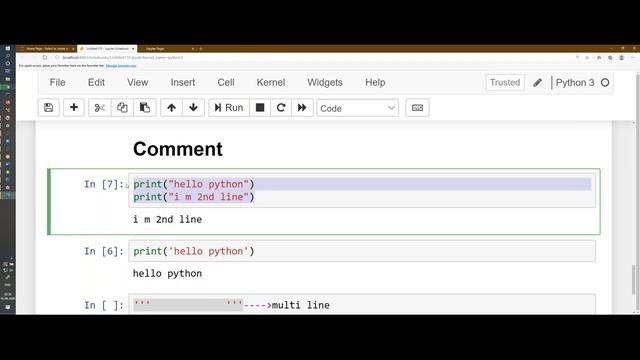Click code line print("i m 2nd line")

(x=194, y=197)
